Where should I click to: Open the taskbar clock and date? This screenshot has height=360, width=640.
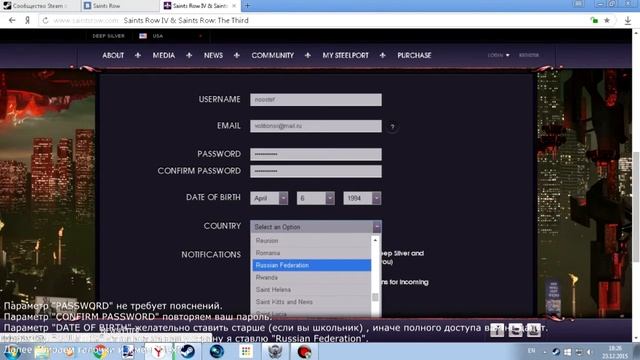pos(615,352)
